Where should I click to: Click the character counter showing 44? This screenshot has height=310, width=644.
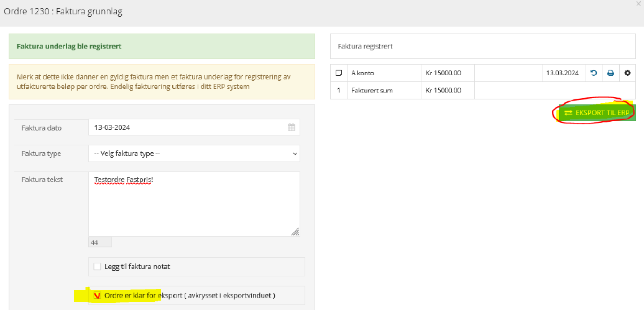[100, 243]
